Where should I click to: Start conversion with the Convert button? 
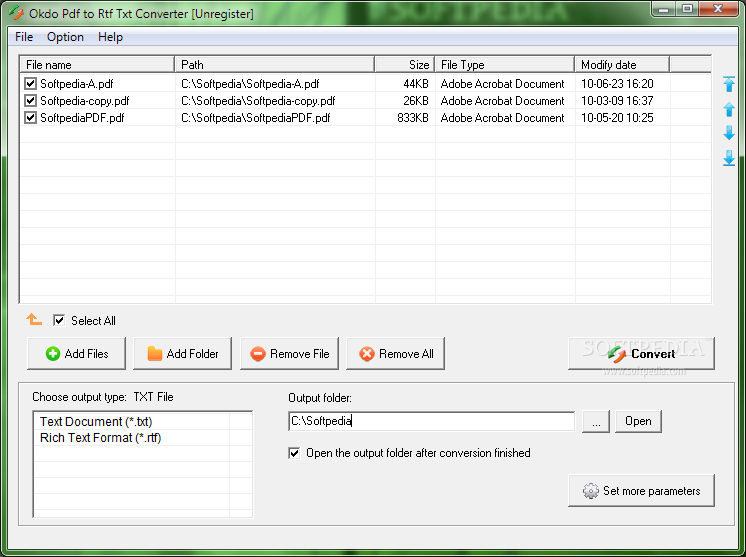coord(641,353)
